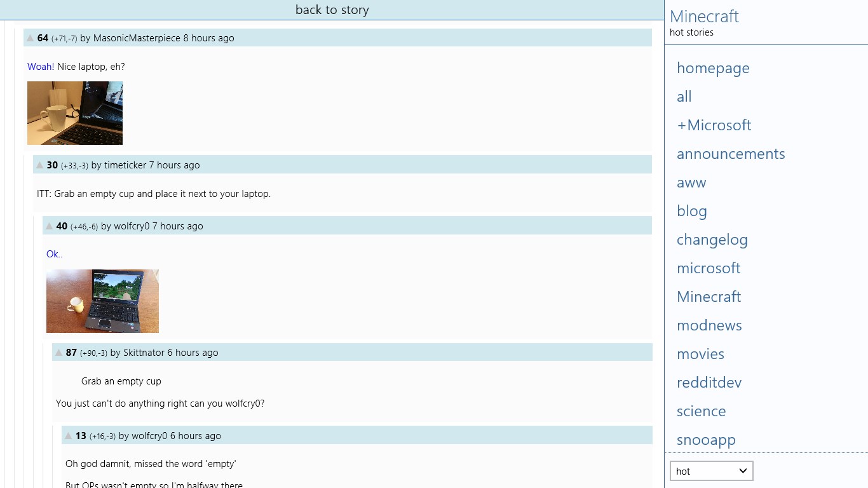Select Minecraft in the subreddit list
The width and height of the screenshot is (868, 488).
[x=709, y=297]
